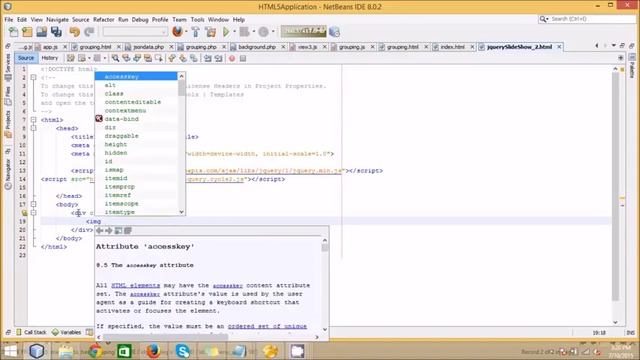
Task: Click the Save All toolbar icon
Action: click(x=56, y=32)
